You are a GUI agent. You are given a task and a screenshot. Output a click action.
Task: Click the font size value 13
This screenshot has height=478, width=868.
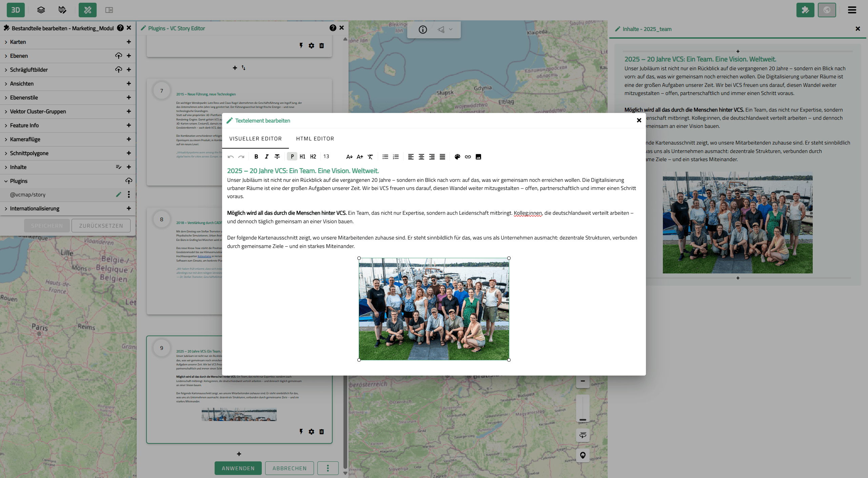[x=326, y=156]
